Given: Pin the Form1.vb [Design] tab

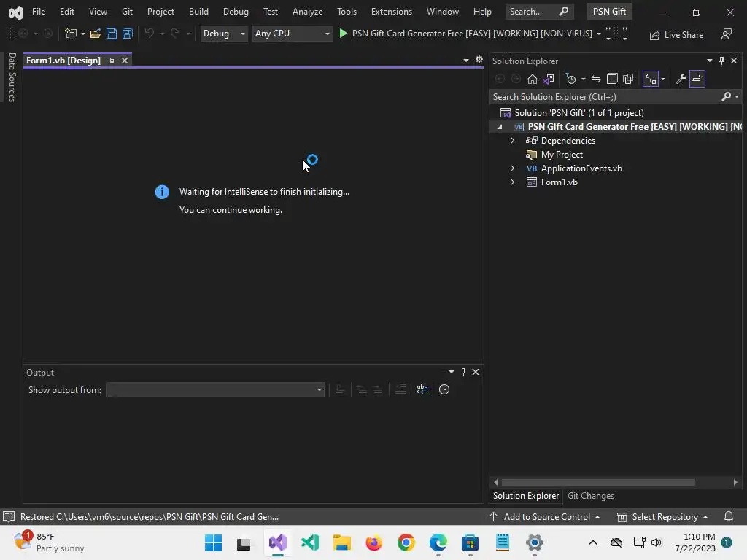Looking at the screenshot, I should pos(112,61).
